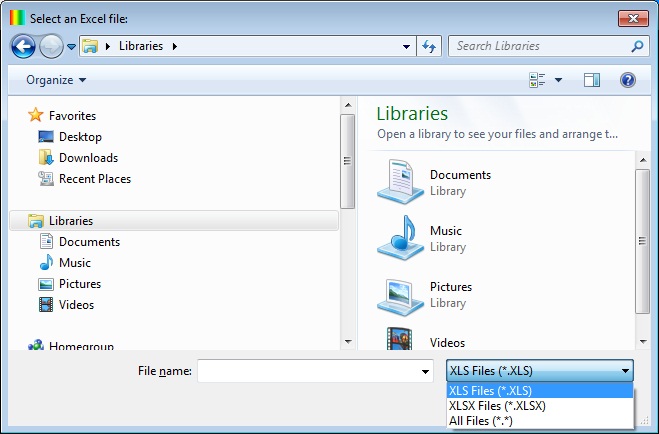Click the Back navigation arrow button

coord(23,46)
